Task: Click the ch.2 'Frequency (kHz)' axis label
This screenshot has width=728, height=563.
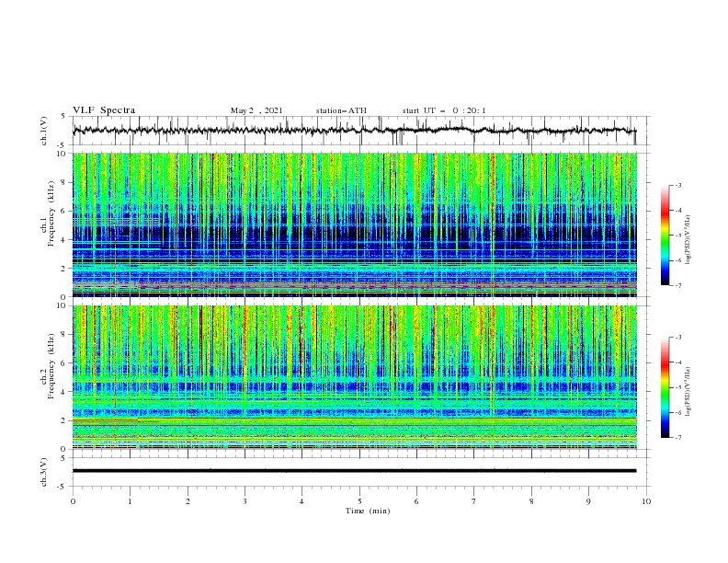Action: (51, 365)
